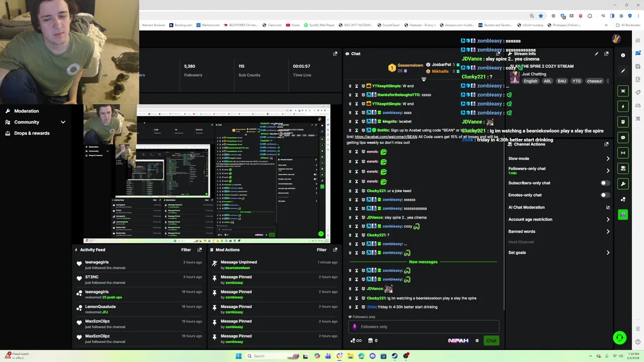The height and width of the screenshot is (362, 644).
Task: Open AI Chat Moderation external link
Action: point(608,207)
